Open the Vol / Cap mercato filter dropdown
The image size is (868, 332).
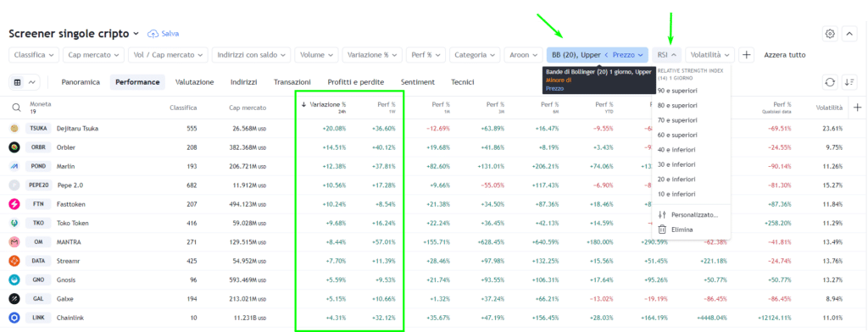[169, 55]
